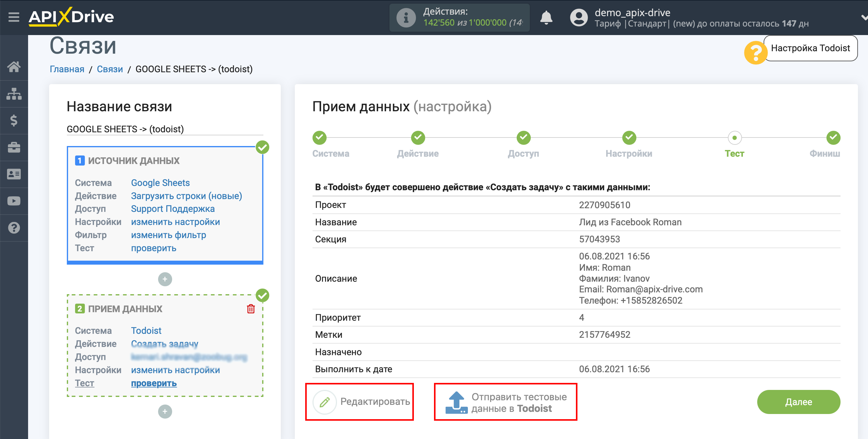Click section value 57043953
This screenshot has width=868, height=439.
click(599, 239)
